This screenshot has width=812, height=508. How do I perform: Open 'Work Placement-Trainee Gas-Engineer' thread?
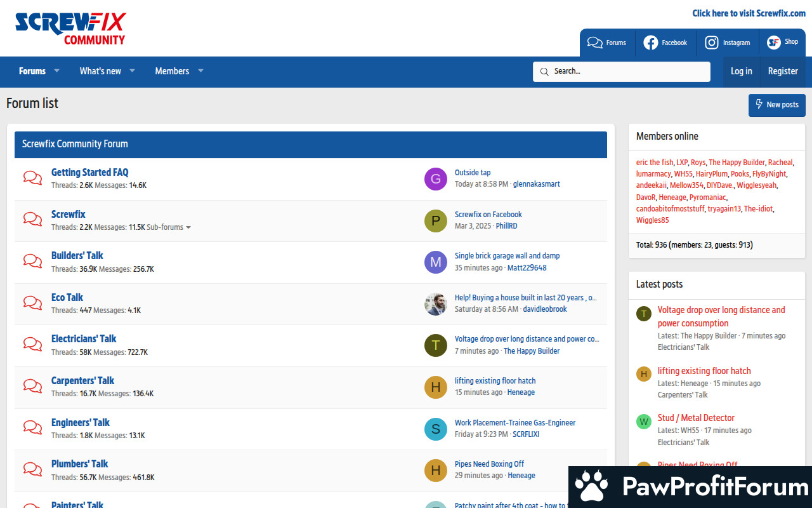pos(515,423)
